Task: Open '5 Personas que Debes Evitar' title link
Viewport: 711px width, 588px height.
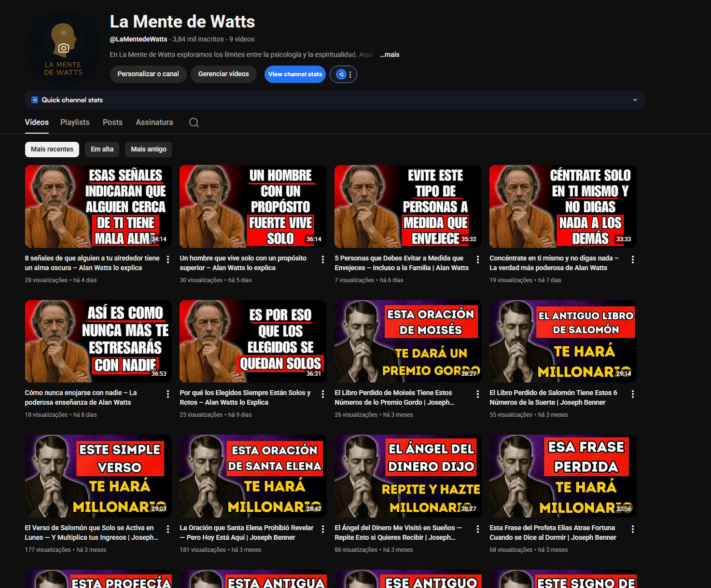Action: point(402,263)
